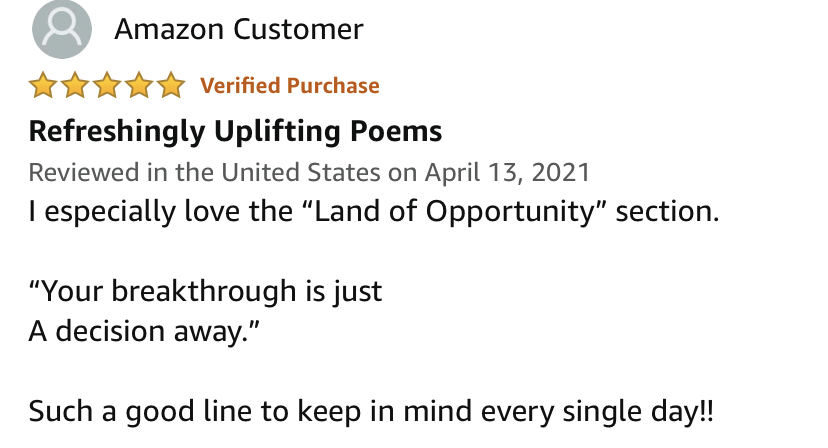Click the second gold rating star
Viewport: 828px width, 448px height.
pos(75,86)
